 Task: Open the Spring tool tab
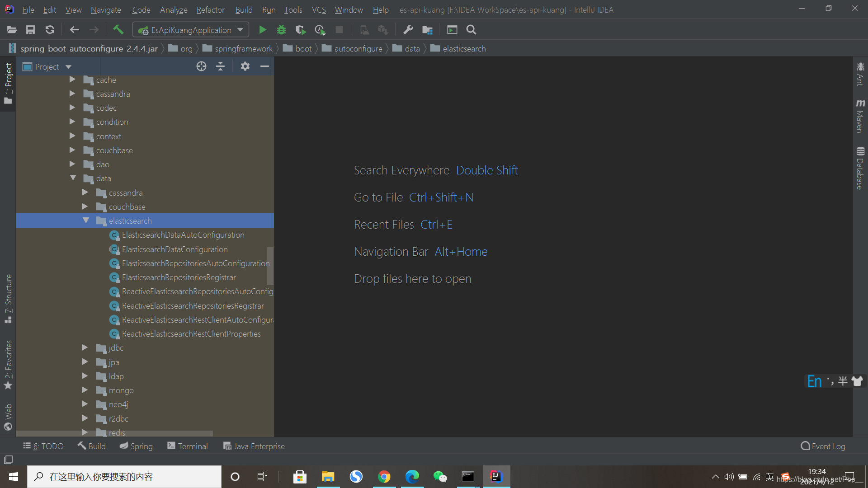pyautogui.click(x=136, y=446)
